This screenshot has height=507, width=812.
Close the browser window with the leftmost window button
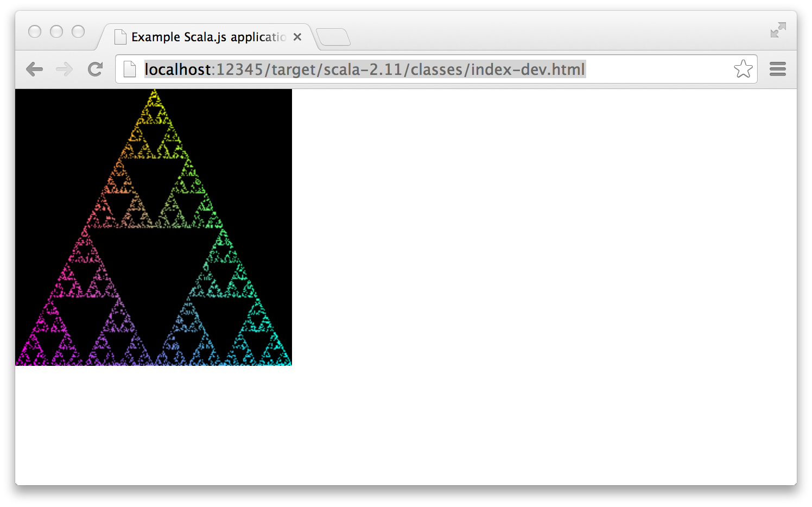pyautogui.click(x=35, y=32)
